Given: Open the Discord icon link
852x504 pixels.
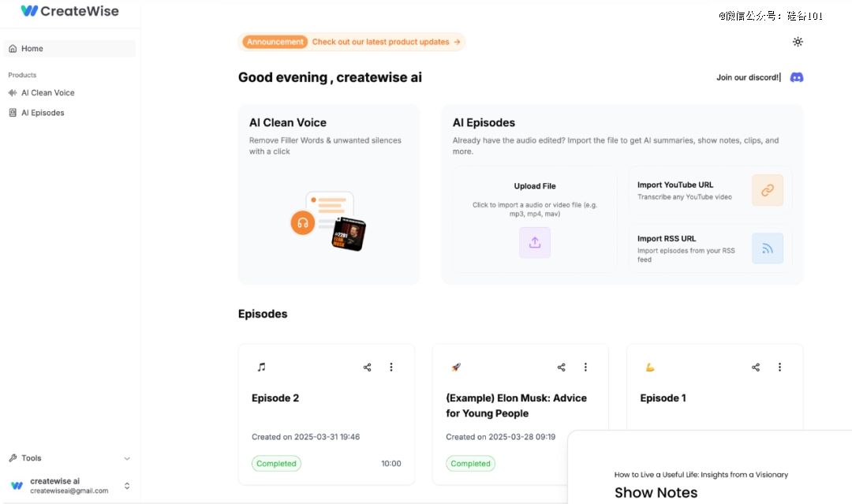Looking at the screenshot, I should coord(797,77).
